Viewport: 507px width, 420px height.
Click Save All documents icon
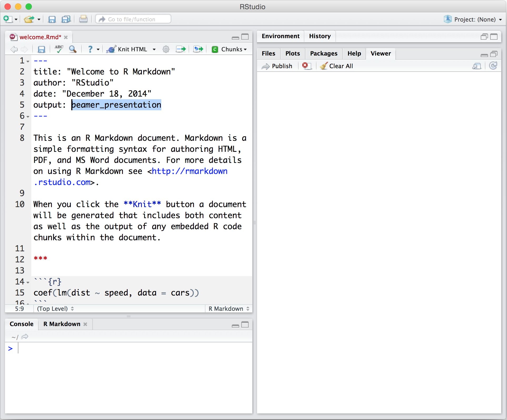66,19
